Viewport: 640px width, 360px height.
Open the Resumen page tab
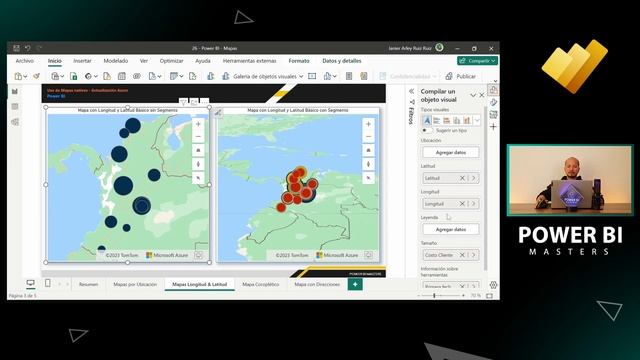88,284
